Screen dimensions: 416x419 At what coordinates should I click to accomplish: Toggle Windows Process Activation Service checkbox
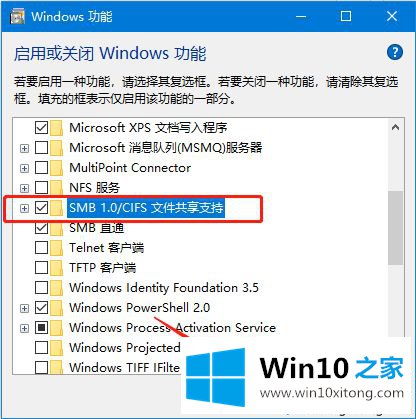tap(41, 328)
